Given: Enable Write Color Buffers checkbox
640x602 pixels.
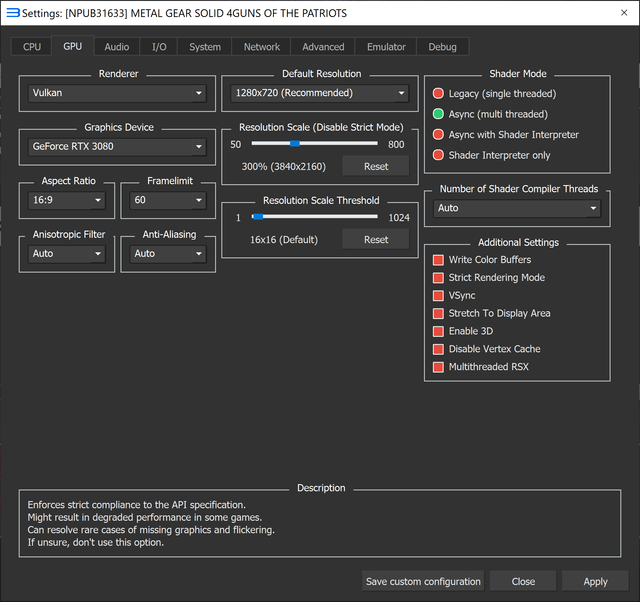Looking at the screenshot, I should pyautogui.click(x=482, y=260).
